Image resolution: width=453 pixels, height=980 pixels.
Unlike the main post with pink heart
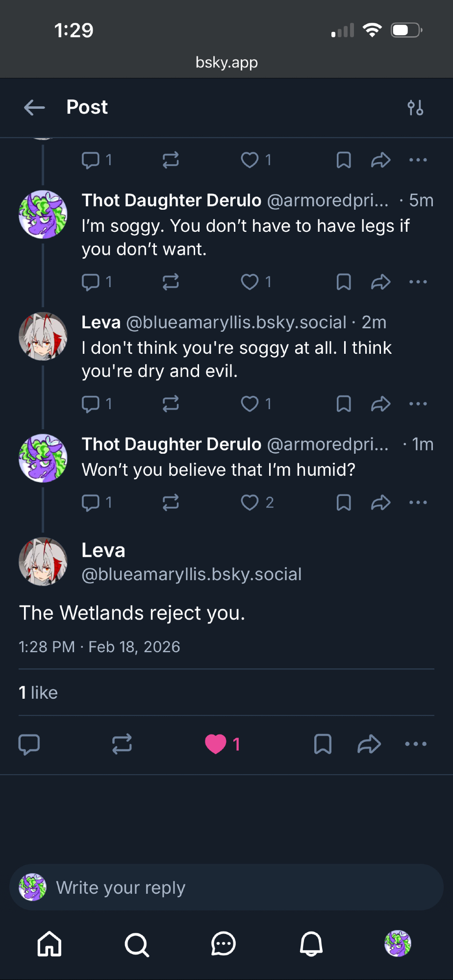pyautogui.click(x=216, y=744)
